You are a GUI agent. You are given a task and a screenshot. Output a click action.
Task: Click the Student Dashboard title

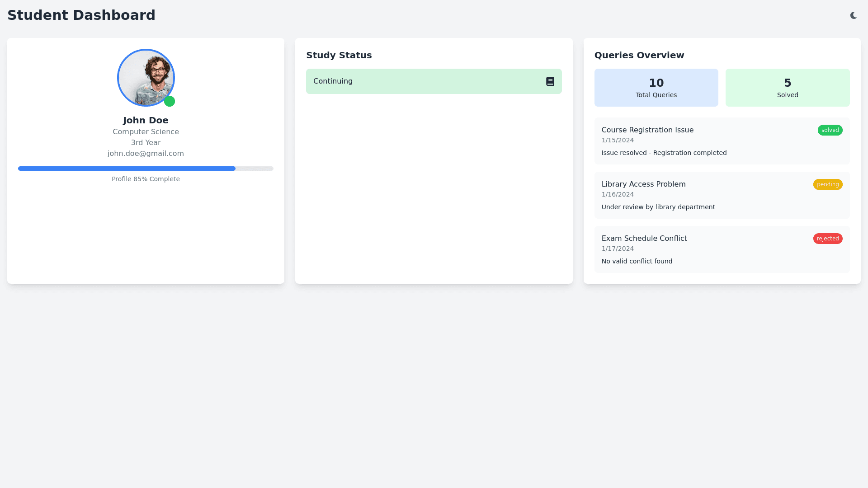tap(81, 15)
